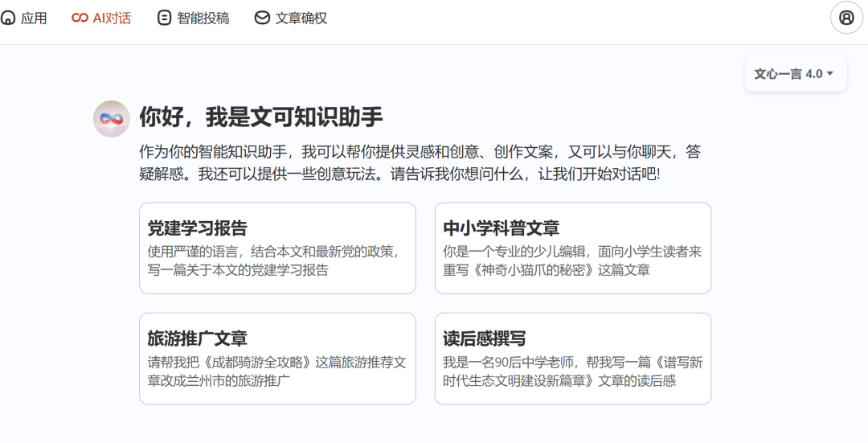The image size is (868, 443).
Task: Click the text 写一篇关于本文的党建学习报告
Action: tap(238, 270)
